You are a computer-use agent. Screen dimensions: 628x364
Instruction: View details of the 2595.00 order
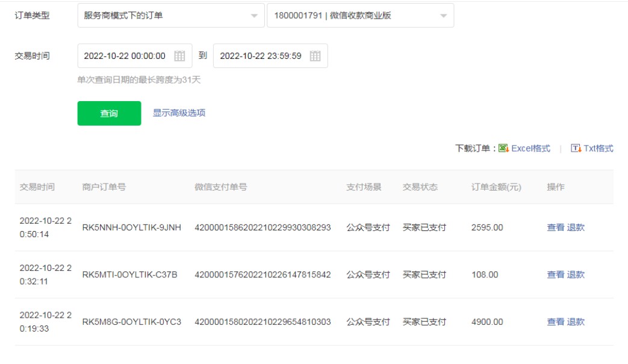555,227
